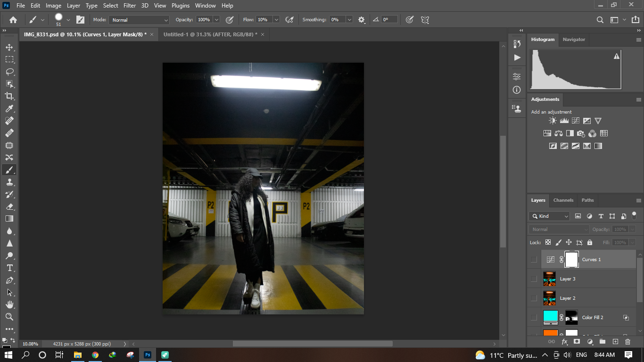Image resolution: width=644 pixels, height=362 pixels.
Task: Toggle visibility of Curves 1 layer
Action: pyautogui.click(x=534, y=260)
